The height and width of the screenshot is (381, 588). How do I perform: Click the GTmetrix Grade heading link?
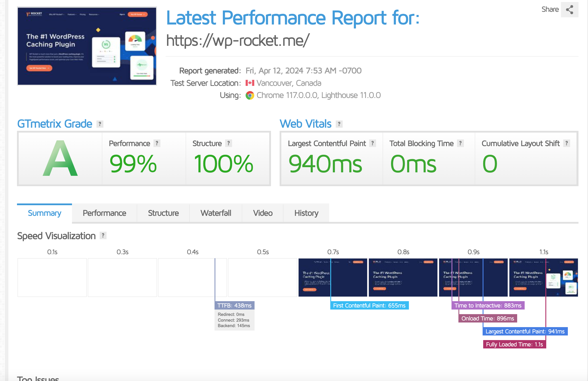tap(55, 124)
